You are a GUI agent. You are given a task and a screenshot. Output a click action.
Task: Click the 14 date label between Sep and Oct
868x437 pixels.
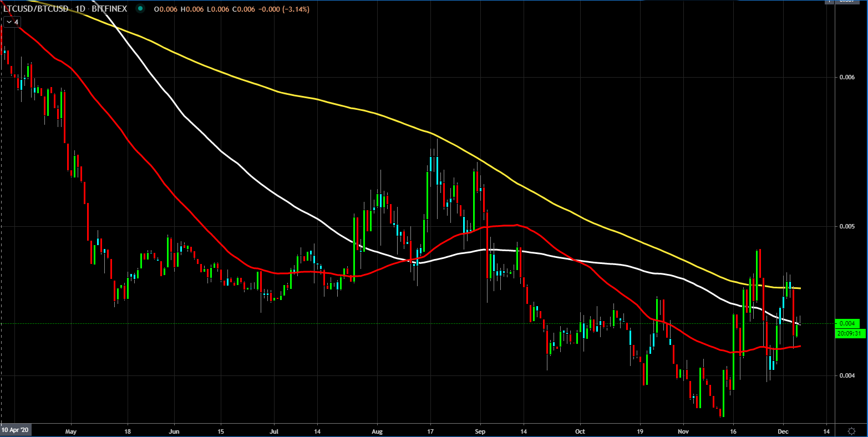pos(524,431)
